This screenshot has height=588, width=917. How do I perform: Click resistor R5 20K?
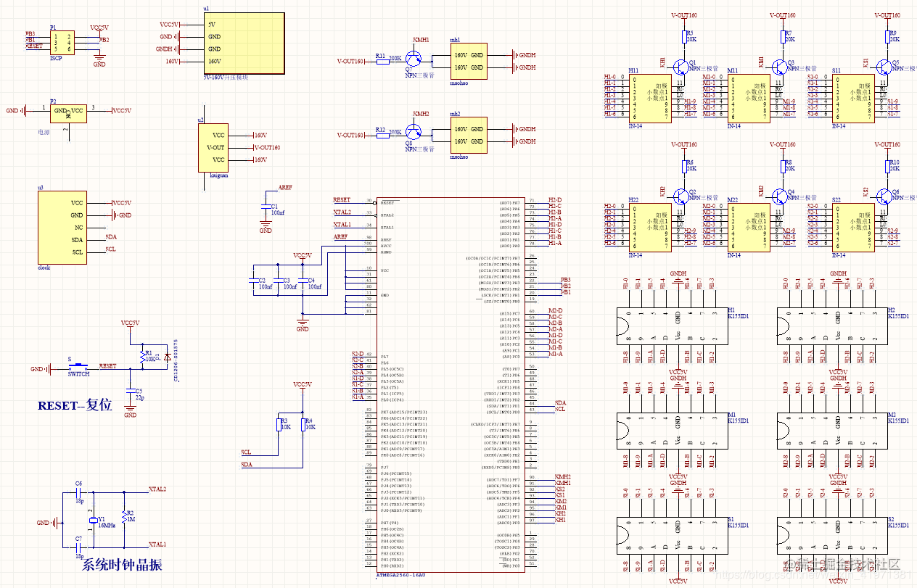point(683,37)
